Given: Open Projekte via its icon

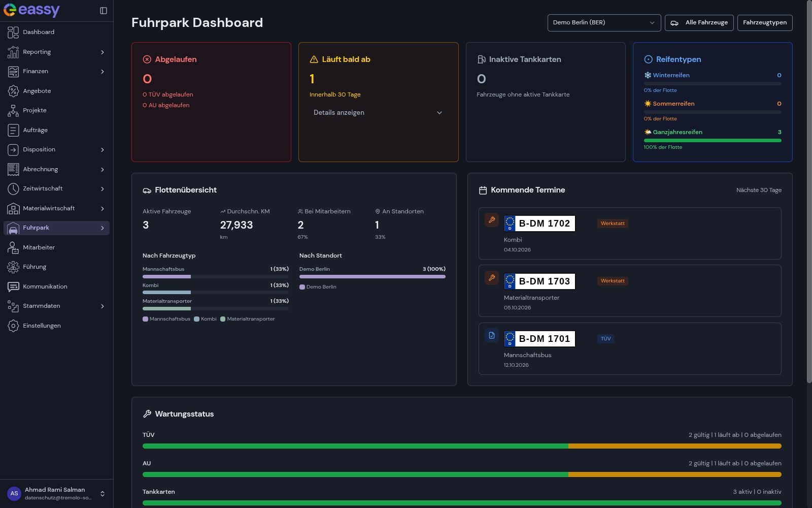Looking at the screenshot, I should (x=13, y=111).
